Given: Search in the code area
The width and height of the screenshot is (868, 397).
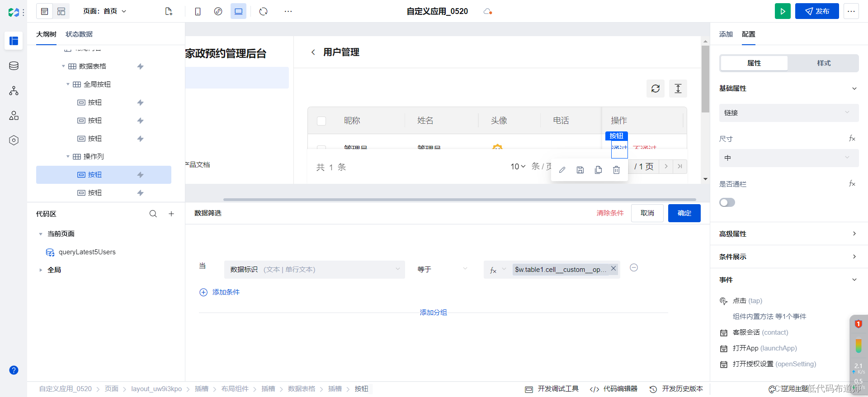Looking at the screenshot, I should point(153,214).
